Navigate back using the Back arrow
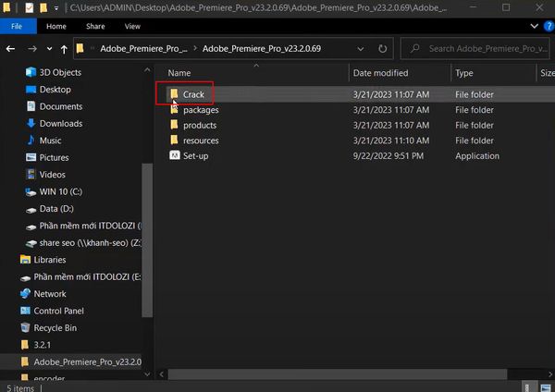The width and height of the screenshot is (555, 392). [x=11, y=48]
